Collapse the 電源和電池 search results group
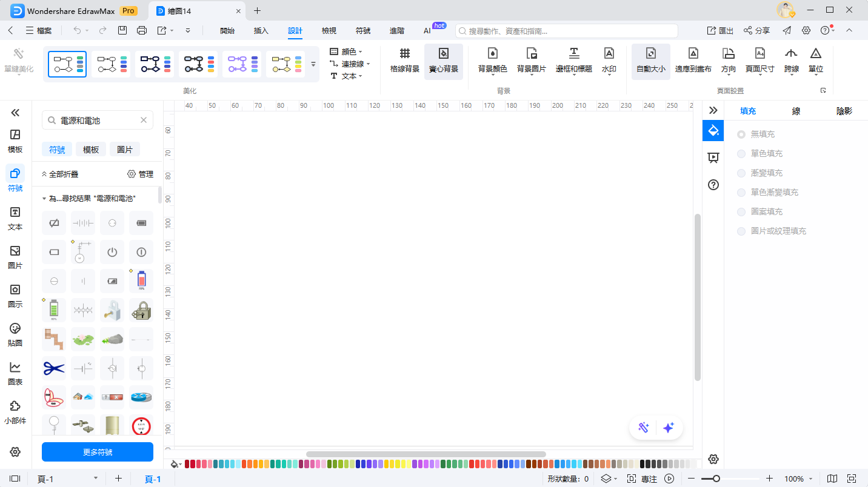This screenshot has height=487, width=868. [44, 199]
